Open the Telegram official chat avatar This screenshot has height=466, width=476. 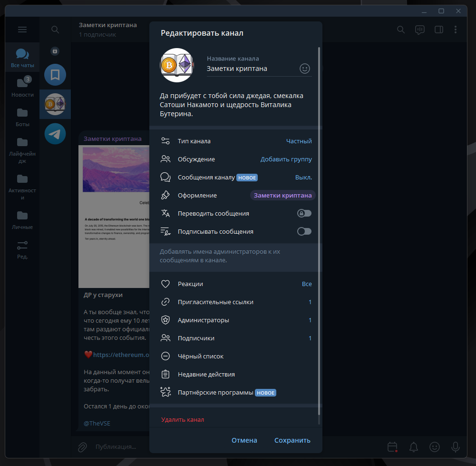pyautogui.click(x=55, y=134)
